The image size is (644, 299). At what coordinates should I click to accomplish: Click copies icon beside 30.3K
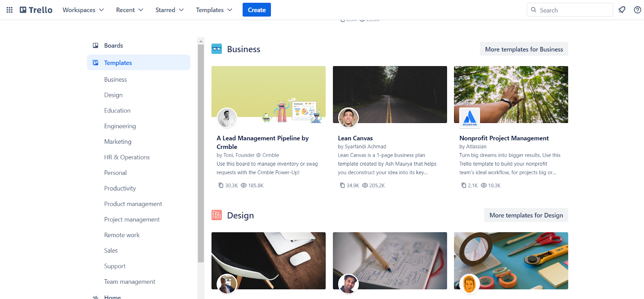coord(221,185)
